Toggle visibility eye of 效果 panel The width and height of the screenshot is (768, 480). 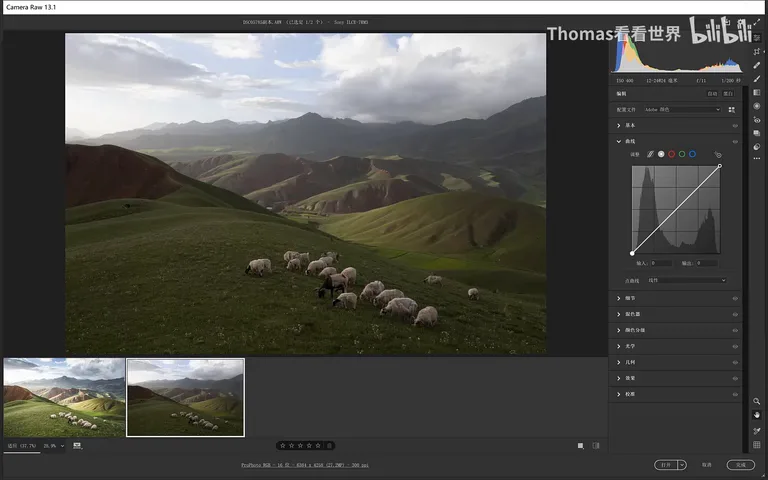tap(735, 379)
